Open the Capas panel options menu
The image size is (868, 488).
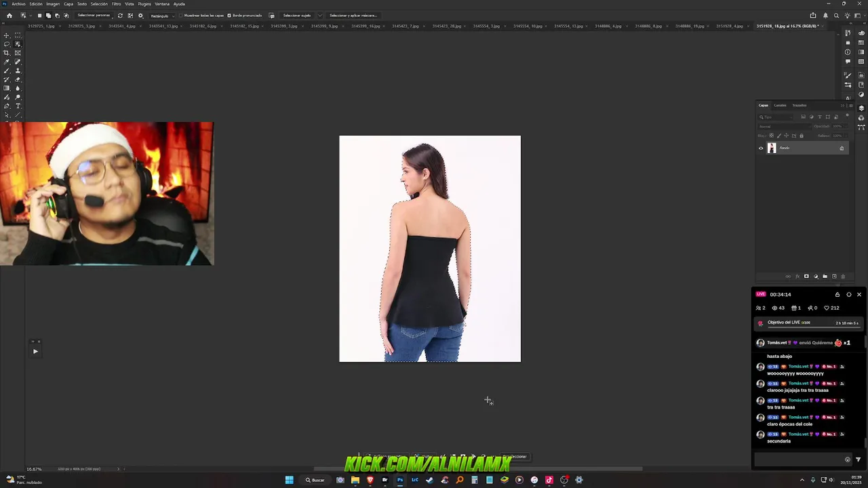click(851, 106)
